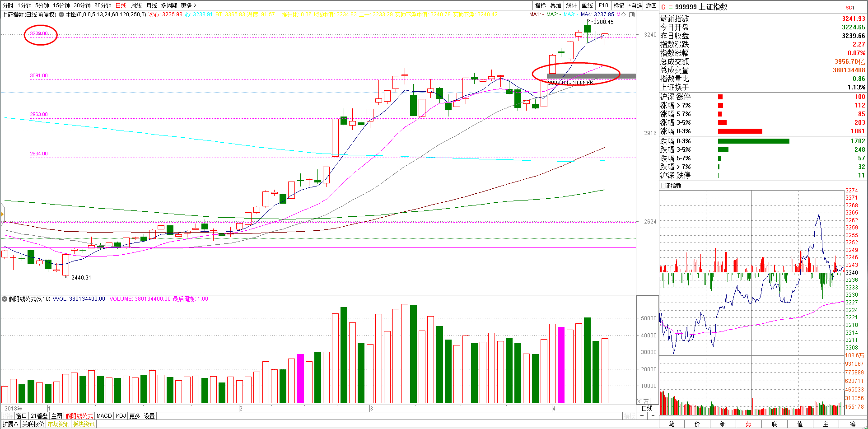Click the red G icon before 999999
Screen dimensions: 868x429
click(663, 7)
